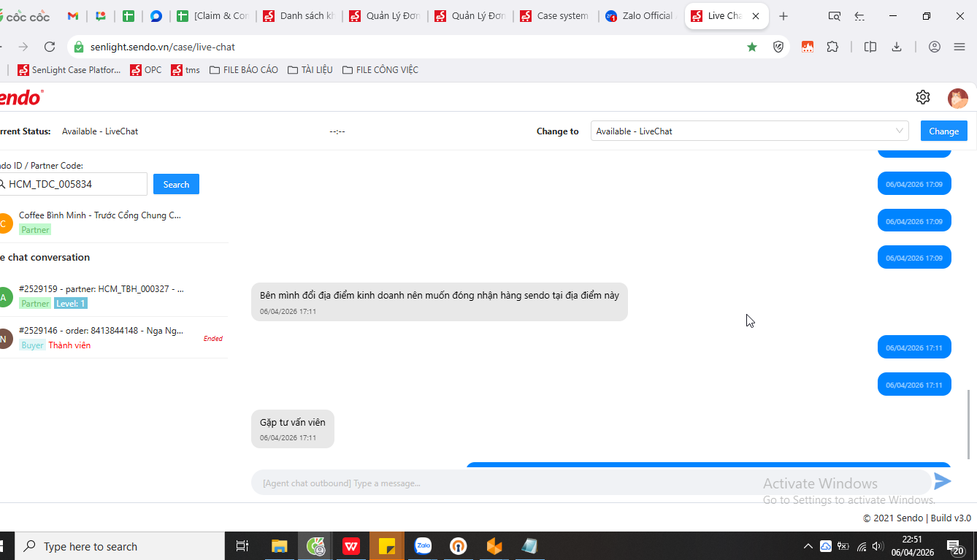This screenshot has width=977, height=560.
Task: Open the network icon in the system tray
Action: (x=862, y=546)
